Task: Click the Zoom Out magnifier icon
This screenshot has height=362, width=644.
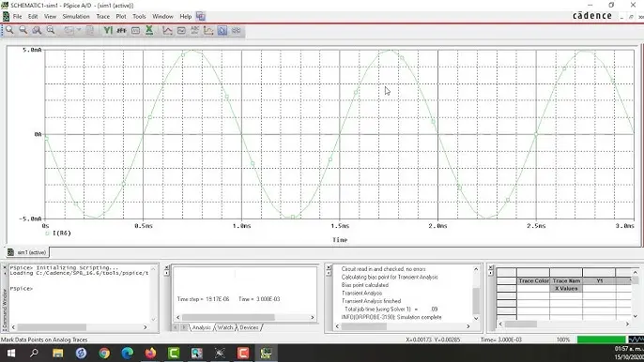Action: click(23, 30)
